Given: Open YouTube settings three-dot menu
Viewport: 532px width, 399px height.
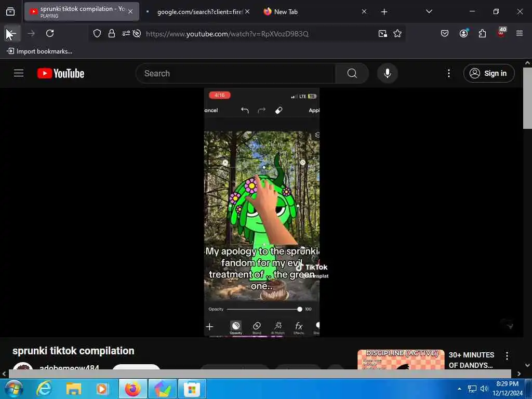Looking at the screenshot, I should tap(448, 73).
